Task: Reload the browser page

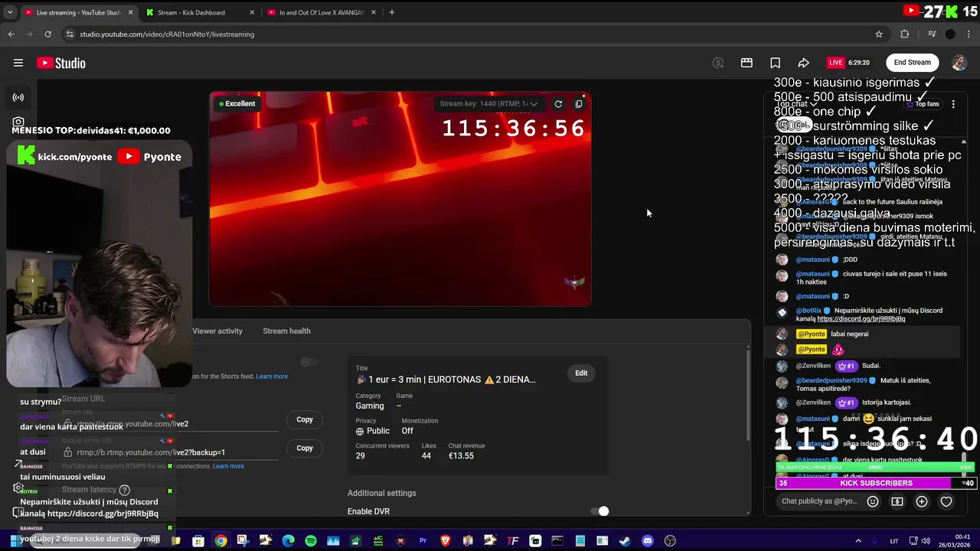Action: point(47,34)
